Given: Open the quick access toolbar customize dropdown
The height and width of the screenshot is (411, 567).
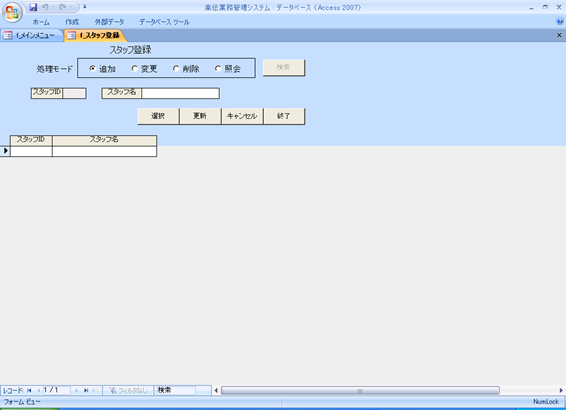Looking at the screenshot, I should tap(85, 7).
